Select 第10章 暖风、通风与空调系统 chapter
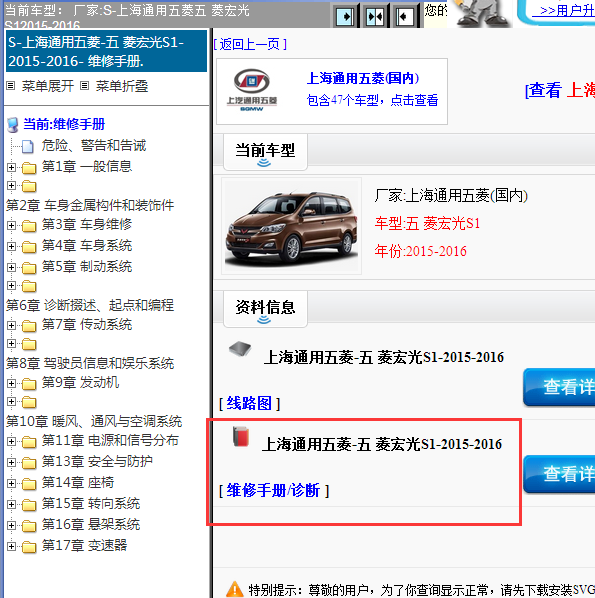Image resolution: width=595 pixels, height=598 pixels. [x=94, y=421]
